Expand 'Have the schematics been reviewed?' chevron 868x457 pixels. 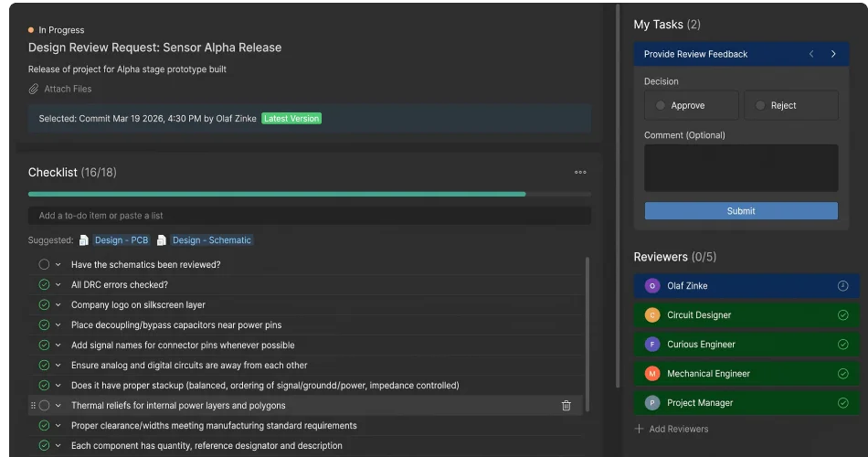(x=58, y=265)
